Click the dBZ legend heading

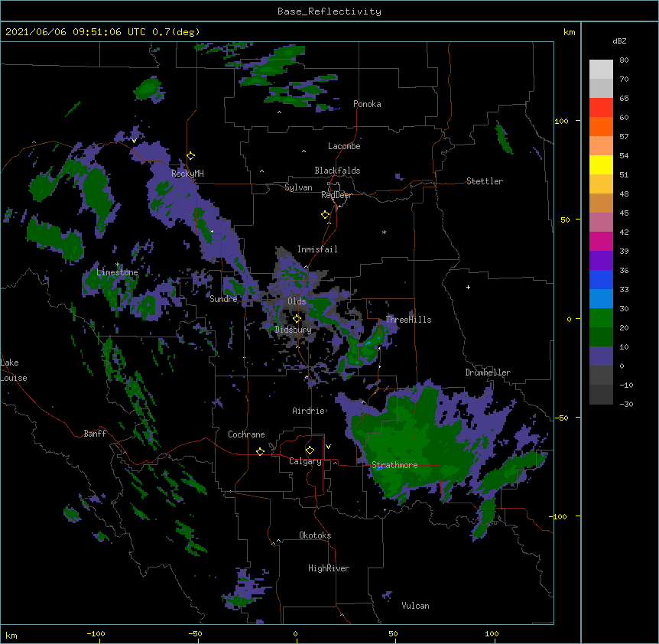(619, 41)
